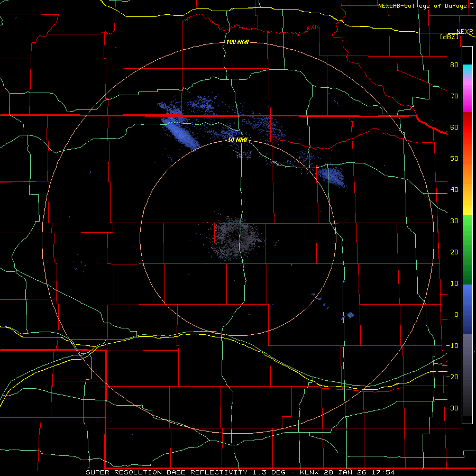Click the 50 NMI range ring label
Viewport: 476px width, 476px height.
pos(237,140)
